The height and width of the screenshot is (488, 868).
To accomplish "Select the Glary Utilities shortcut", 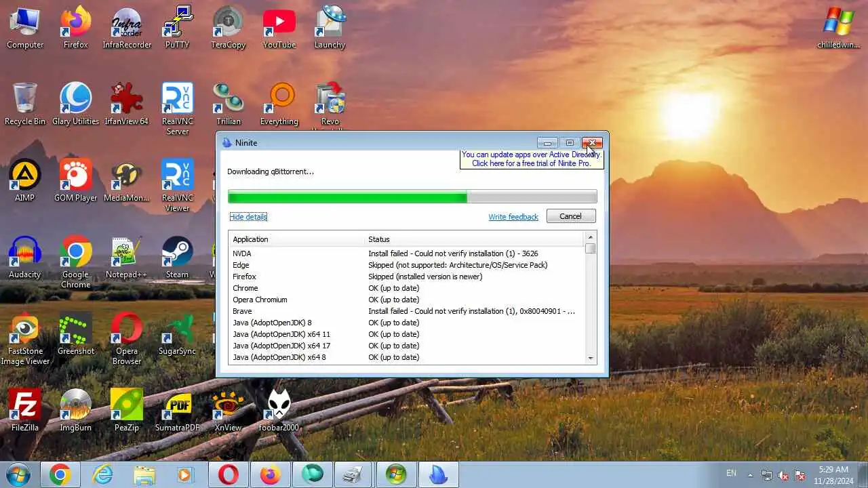I will (76, 104).
